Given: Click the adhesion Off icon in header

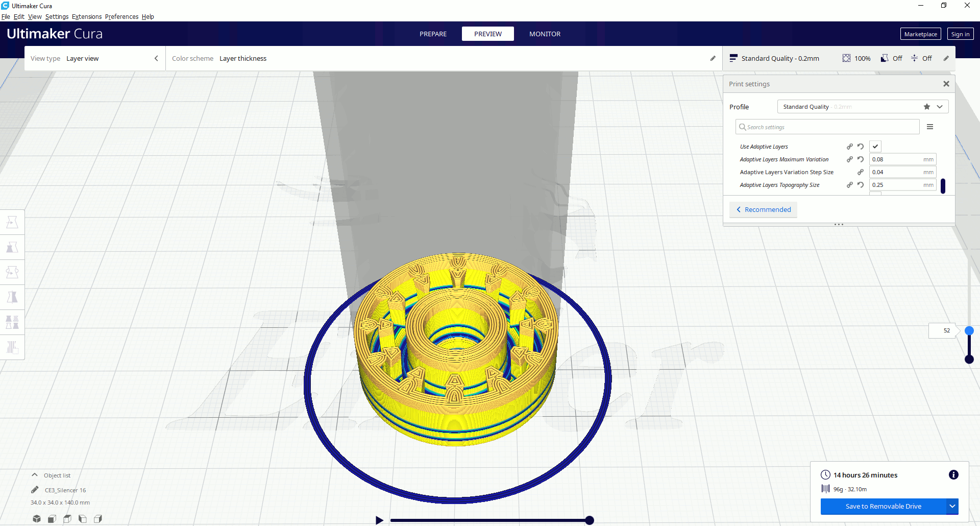Looking at the screenshot, I should coord(914,58).
